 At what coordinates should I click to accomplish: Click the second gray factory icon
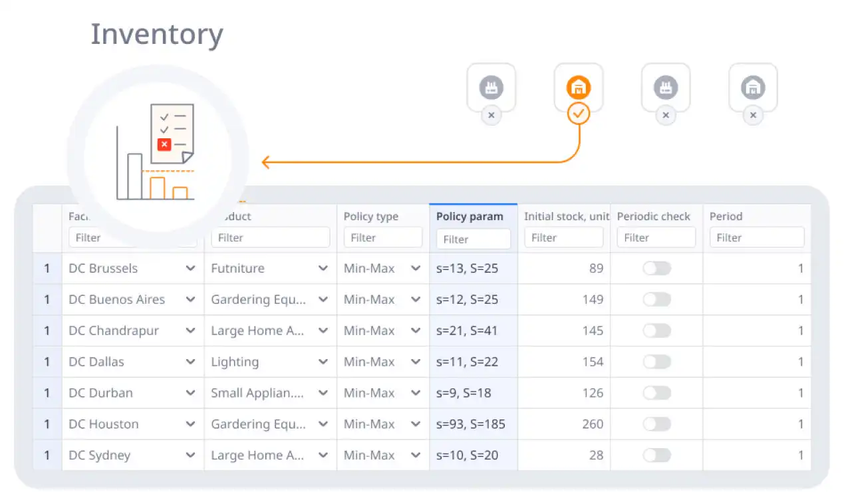pos(665,87)
